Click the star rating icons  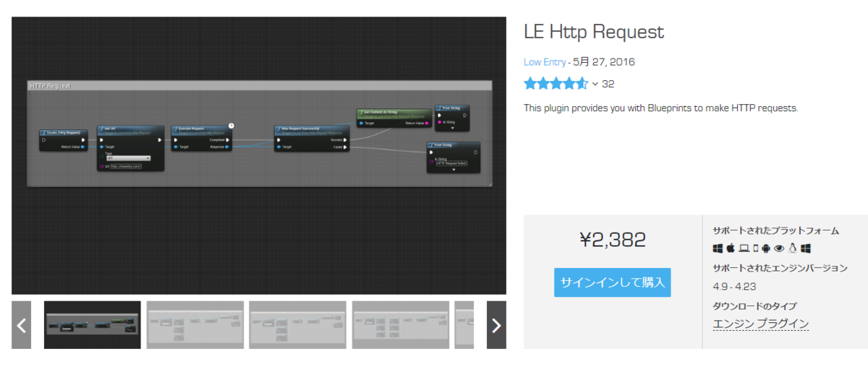click(x=556, y=84)
